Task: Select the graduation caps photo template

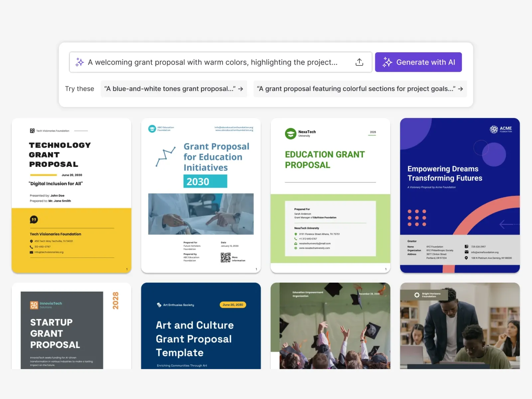Action: tap(330, 326)
